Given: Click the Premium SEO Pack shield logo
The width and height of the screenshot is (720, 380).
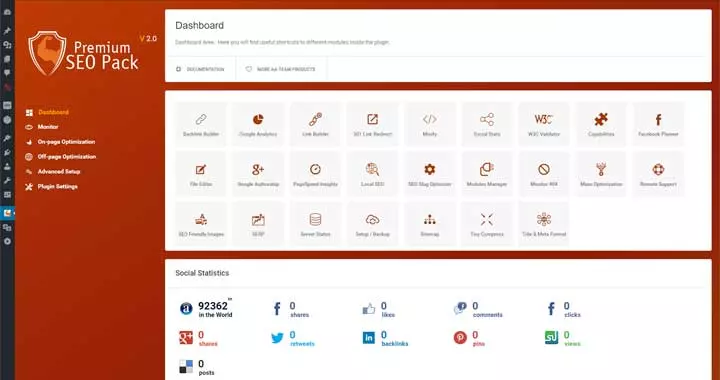Looking at the screenshot, I should (47, 53).
